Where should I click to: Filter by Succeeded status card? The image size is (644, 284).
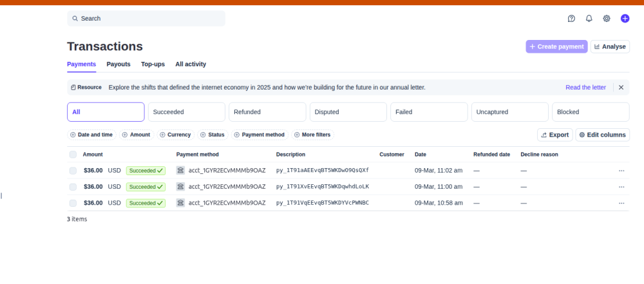(187, 112)
